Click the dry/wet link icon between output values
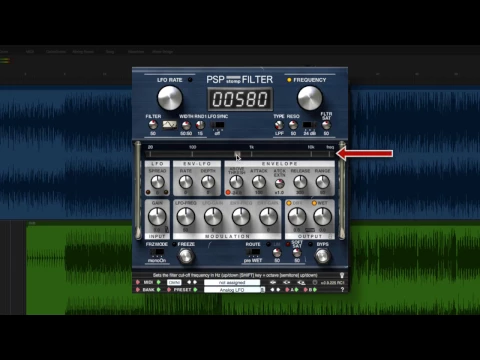This screenshot has width=480, height=360. point(310,230)
